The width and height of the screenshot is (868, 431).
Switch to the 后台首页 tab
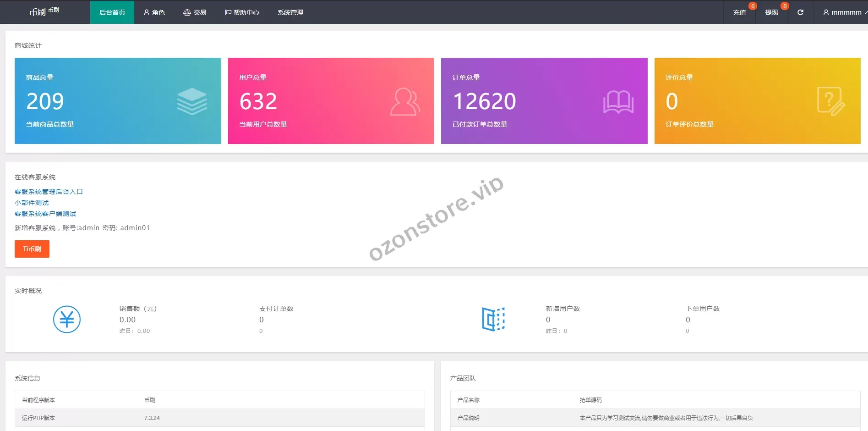[x=112, y=12]
